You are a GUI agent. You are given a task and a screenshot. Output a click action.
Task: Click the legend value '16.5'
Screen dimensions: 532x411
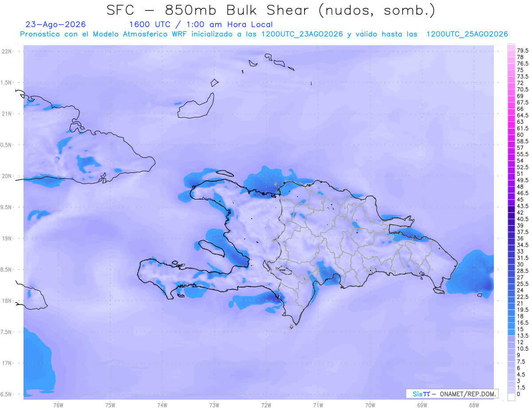[x=523, y=323]
